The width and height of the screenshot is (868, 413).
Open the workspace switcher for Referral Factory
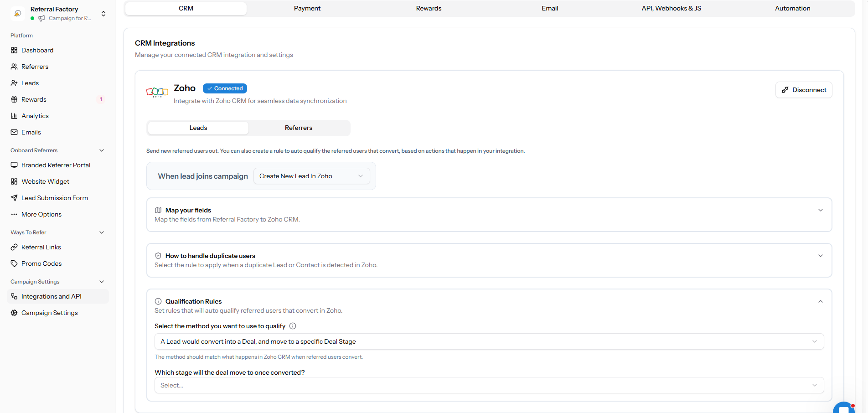103,14
